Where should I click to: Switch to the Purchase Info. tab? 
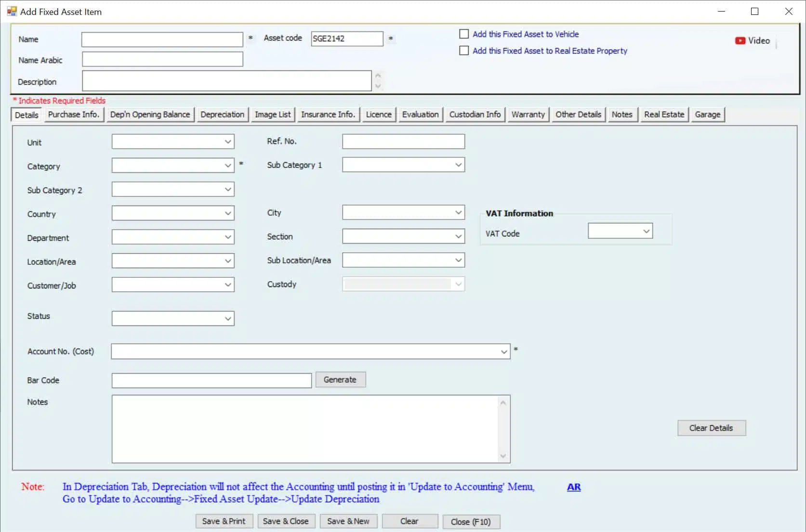coord(73,115)
